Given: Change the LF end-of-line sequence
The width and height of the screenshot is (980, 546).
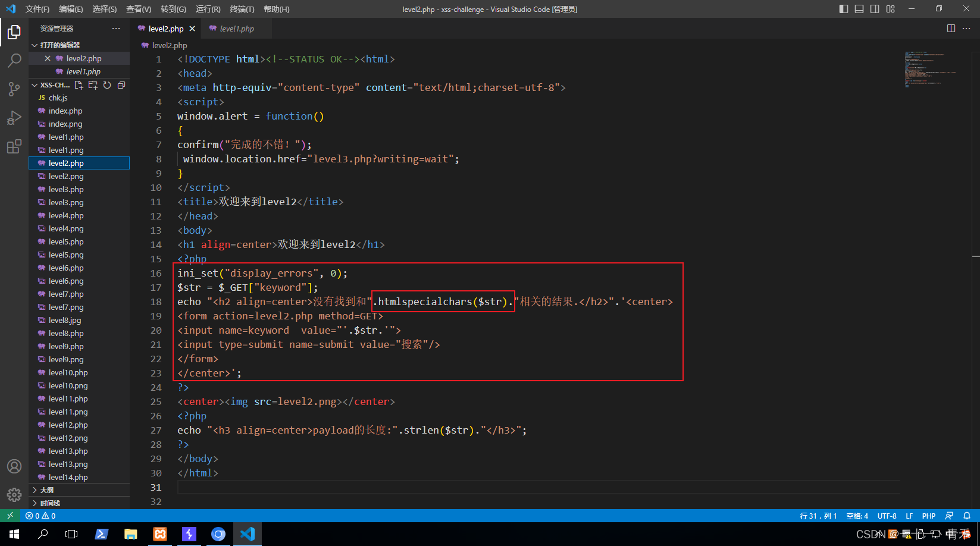Looking at the screenshot, I should pos(909,516).
